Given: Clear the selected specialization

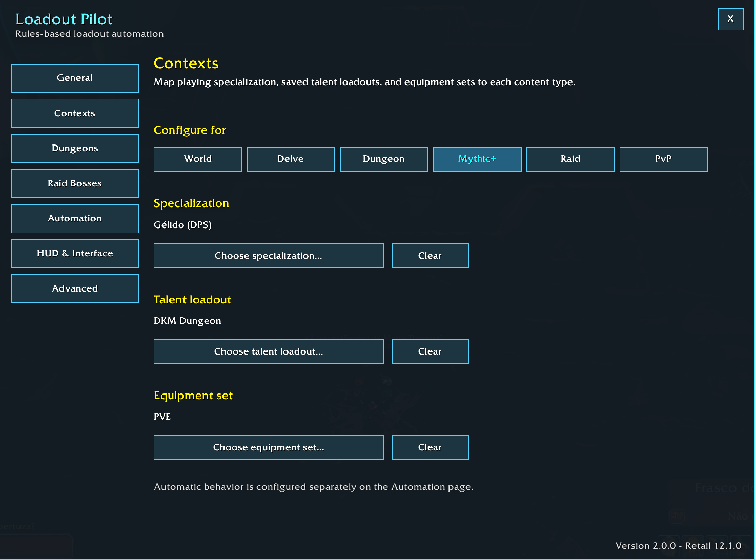Looking at the screenshot, I should [430, 256].
